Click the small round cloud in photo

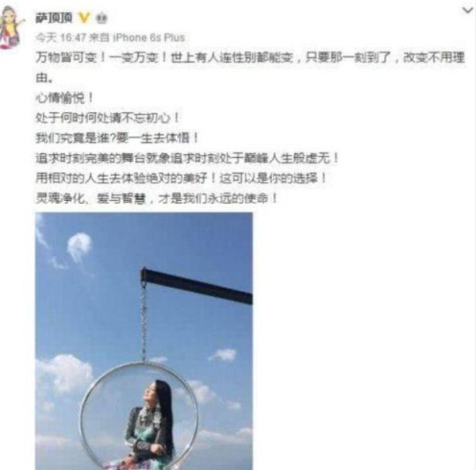[x=79, y=246]
